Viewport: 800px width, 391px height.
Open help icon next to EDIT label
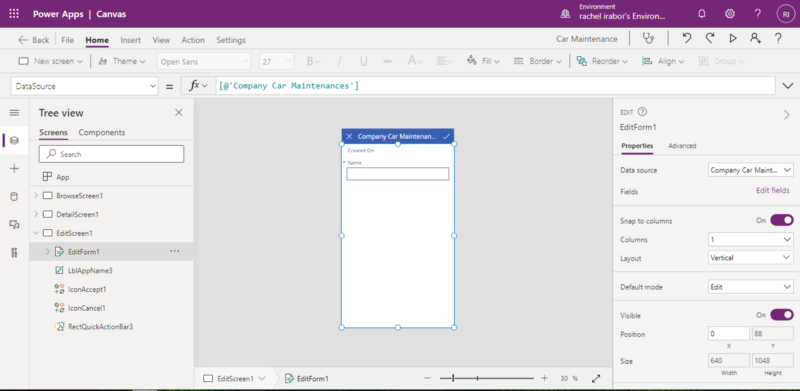click(x=642, y=112)
